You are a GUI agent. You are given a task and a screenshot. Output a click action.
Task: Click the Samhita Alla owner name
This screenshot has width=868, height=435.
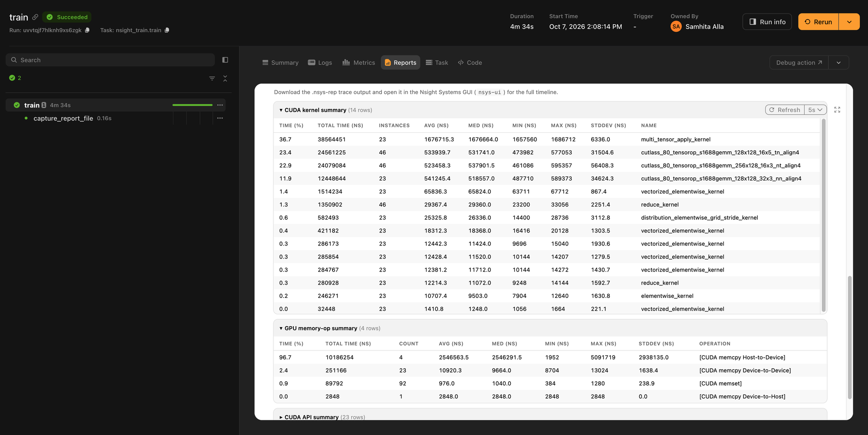[x=704, y=26]
